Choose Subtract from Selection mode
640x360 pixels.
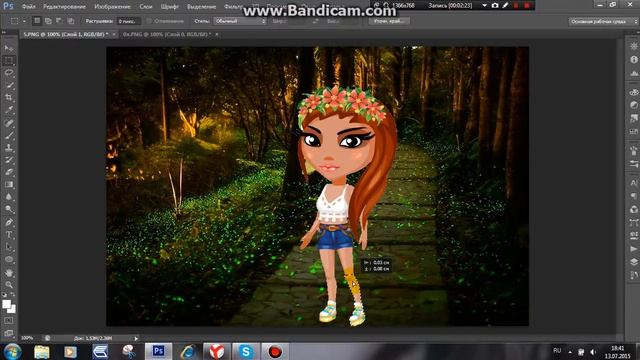point(59,20)
